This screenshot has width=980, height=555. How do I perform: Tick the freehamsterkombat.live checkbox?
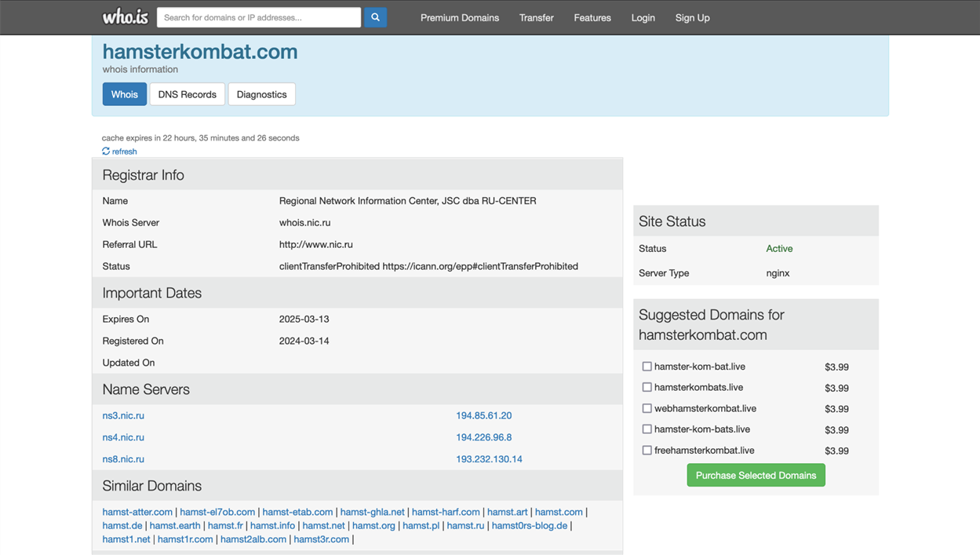pyautogui.click(x=647, y=451)
